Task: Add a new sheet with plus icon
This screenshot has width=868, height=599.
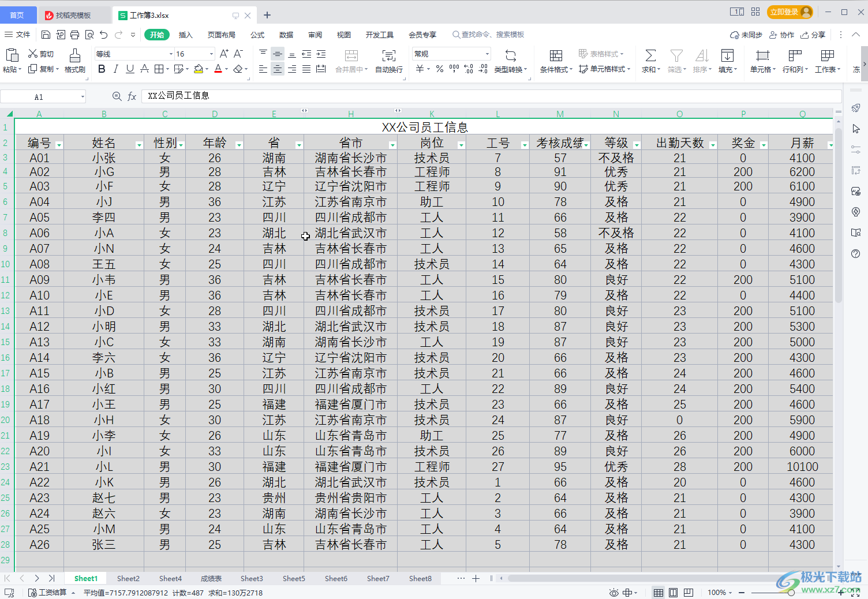Action: pos(476,578)
